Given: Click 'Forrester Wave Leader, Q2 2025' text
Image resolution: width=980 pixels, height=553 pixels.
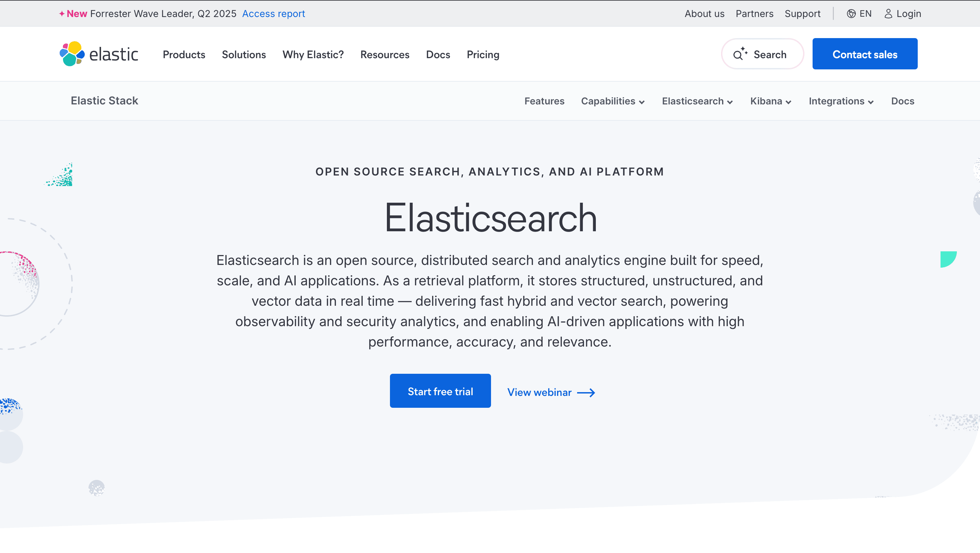Looking at the screenshot, I should [163, 14].
